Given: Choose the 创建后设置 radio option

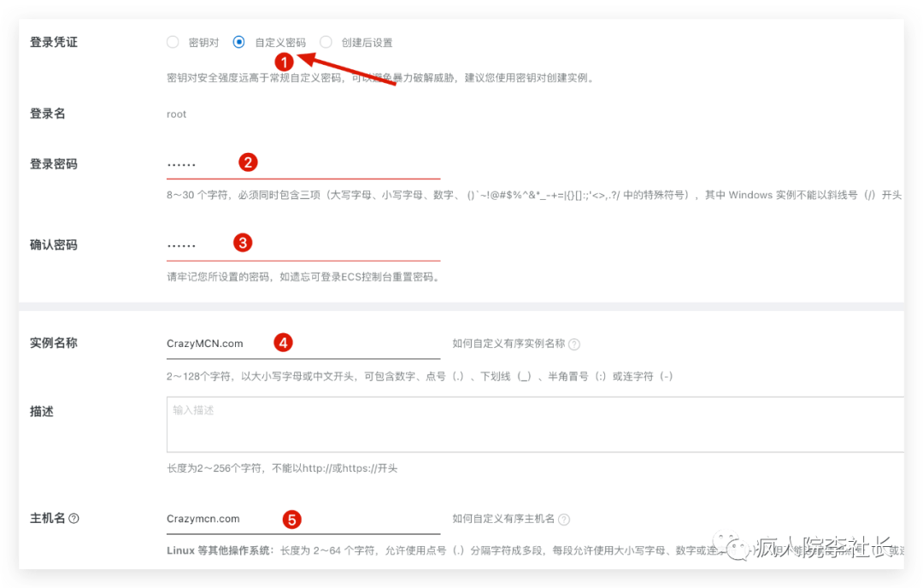Looking at the screenshot, I should tap(326, 42).
